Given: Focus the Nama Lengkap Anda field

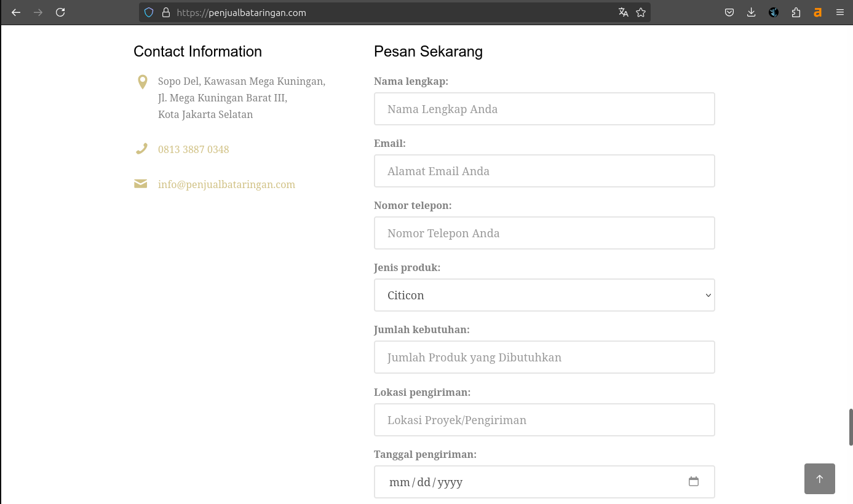Looking at the screenshot, I should tap(544, 109).
